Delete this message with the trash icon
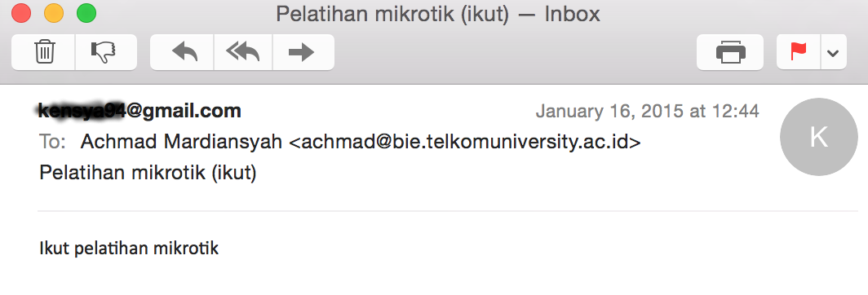The height and width of the screenshot is (295, 868). (x=43, y=53)
